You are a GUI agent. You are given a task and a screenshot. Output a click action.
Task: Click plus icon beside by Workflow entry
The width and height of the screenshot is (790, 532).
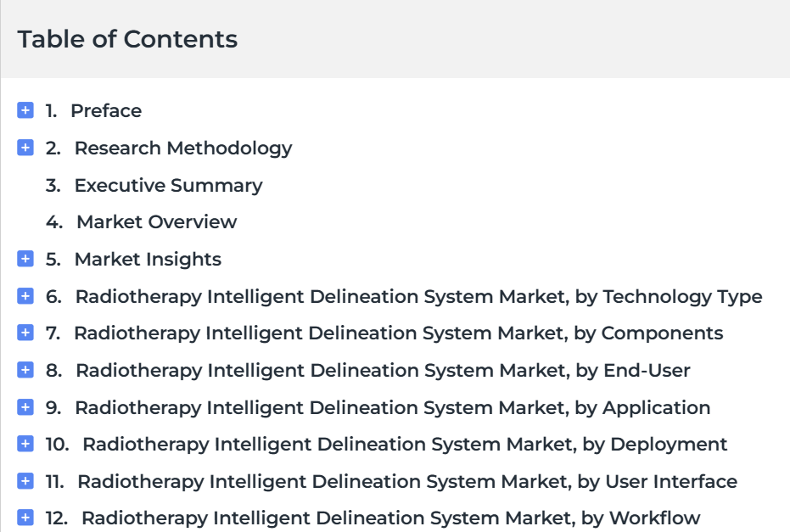25,518
